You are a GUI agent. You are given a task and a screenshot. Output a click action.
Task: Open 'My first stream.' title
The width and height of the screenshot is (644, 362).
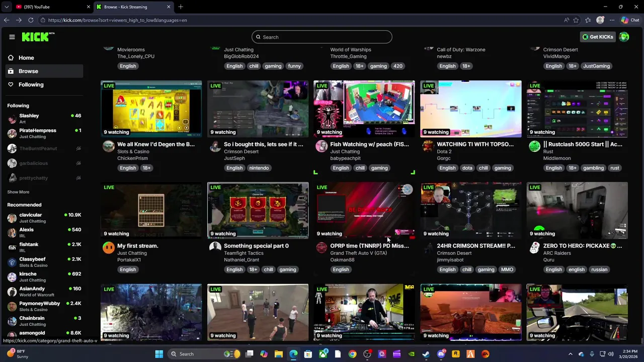click(138, 246)
